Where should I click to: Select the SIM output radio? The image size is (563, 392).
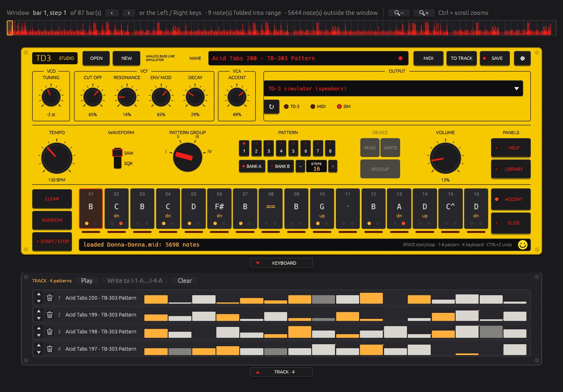344,106
